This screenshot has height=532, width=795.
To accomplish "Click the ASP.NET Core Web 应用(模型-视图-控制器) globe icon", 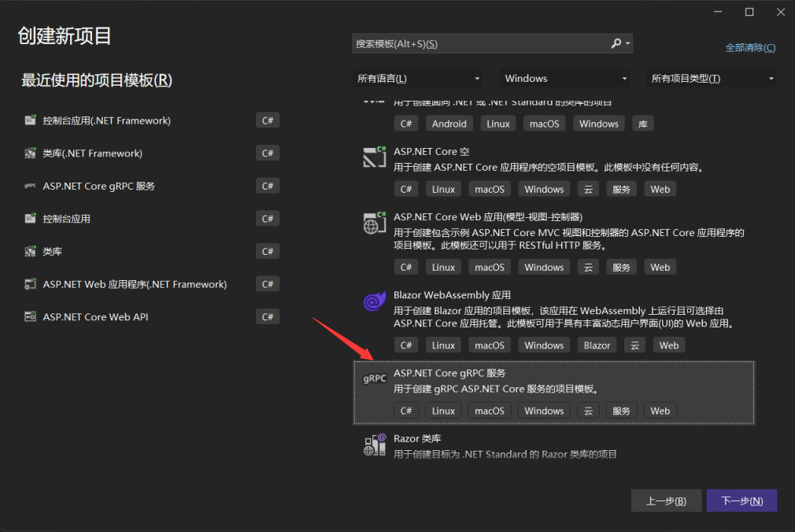I will tap(374, 222).
